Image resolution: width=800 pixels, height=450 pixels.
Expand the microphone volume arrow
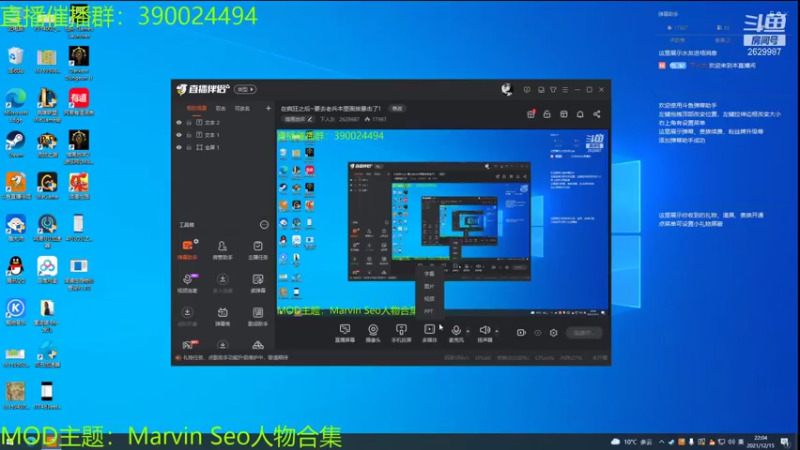468,331
